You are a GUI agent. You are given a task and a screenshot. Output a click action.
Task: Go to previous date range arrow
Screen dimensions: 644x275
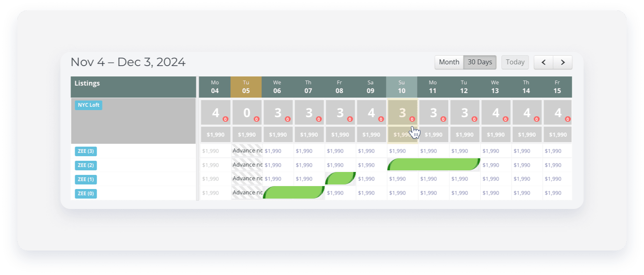(x=544, y=62)
